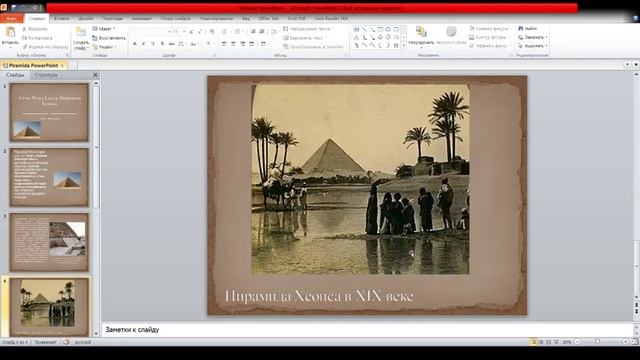
Task: Click the Increase Indent icon
Action: coord(262,31)
